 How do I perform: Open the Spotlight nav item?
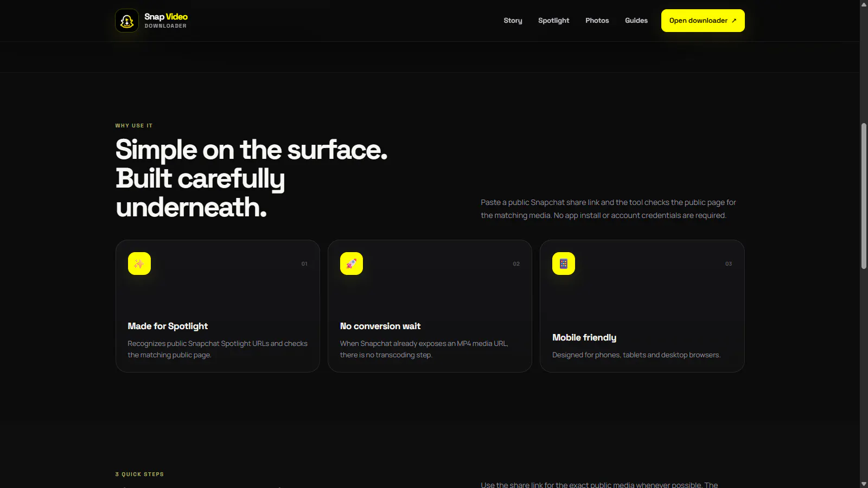point(553,21)
